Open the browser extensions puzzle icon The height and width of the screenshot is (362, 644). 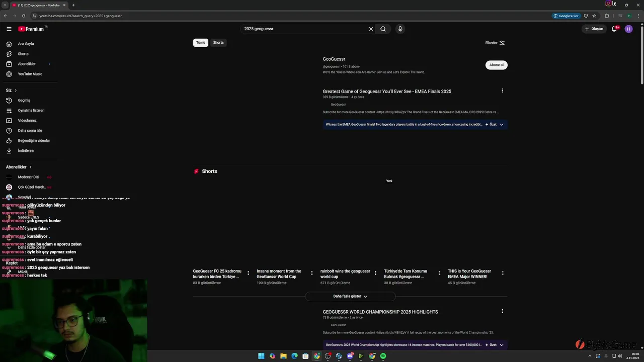607,16
